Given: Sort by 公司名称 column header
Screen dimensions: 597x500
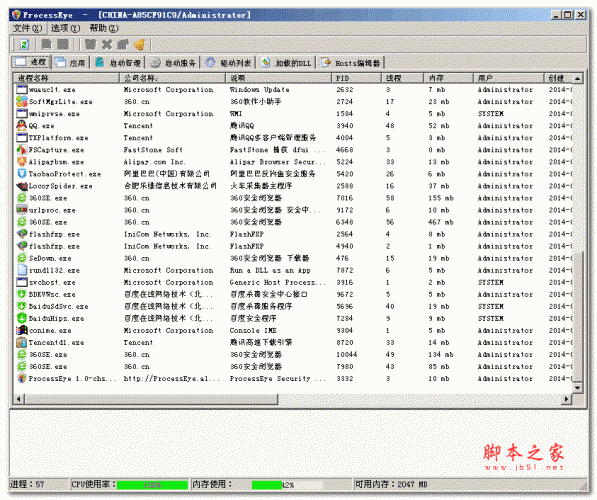Looking at the screenshot, I should pyautogui.click(x=172, y=78).
